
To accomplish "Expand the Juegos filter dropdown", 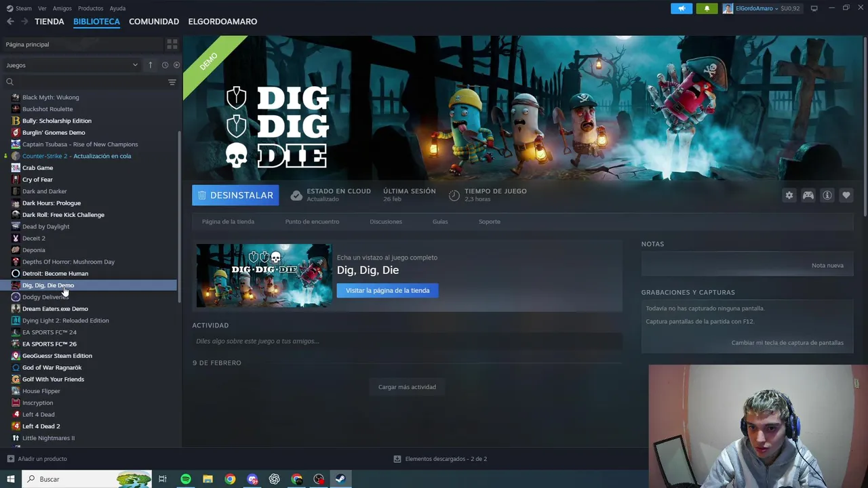I will coord(72,65).
